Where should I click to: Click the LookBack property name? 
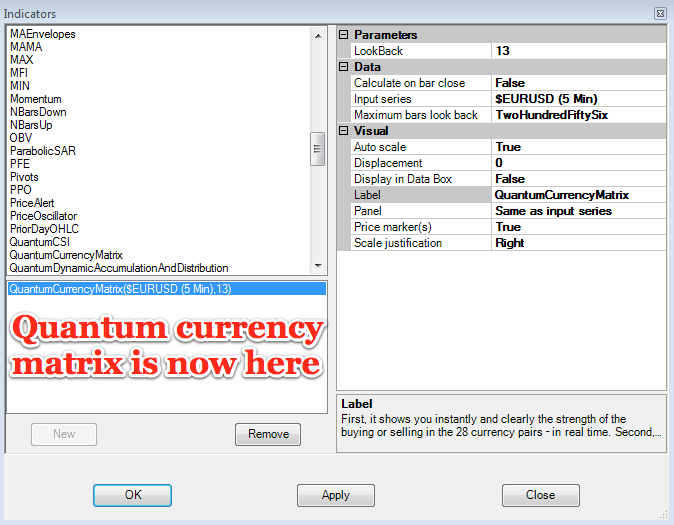(378, 51)
